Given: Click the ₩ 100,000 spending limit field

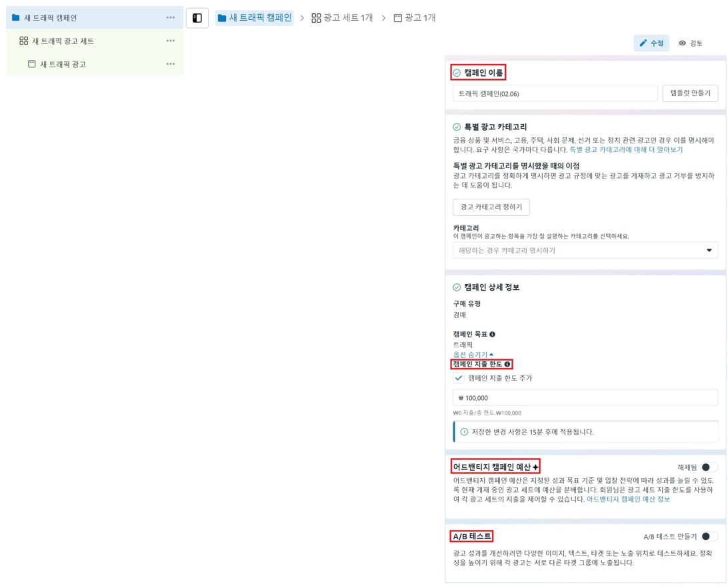Looking at the screenshot, I should pyautogui.click(x=585, y=398).
